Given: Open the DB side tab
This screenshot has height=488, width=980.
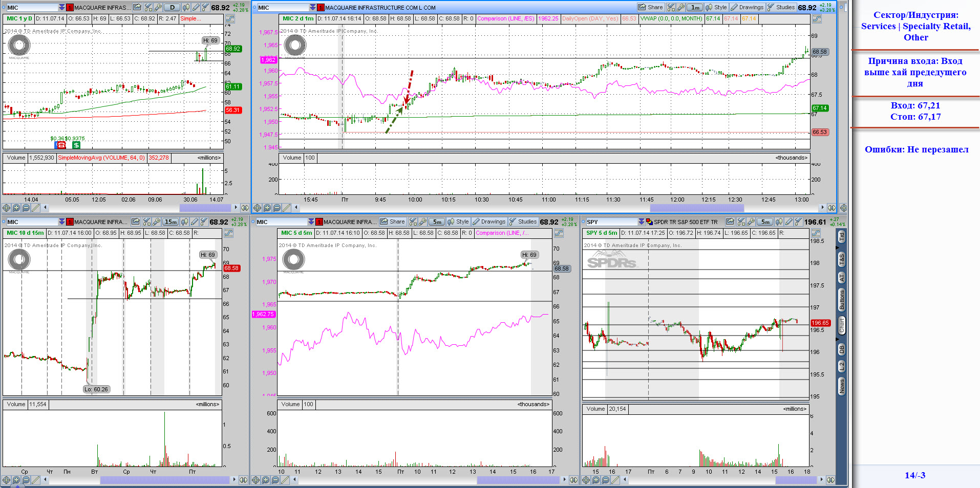Looking at the screenshot, I should (841, 350).
